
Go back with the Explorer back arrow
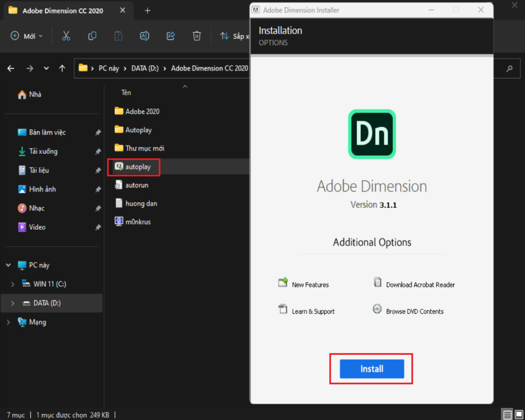[11, 69]
